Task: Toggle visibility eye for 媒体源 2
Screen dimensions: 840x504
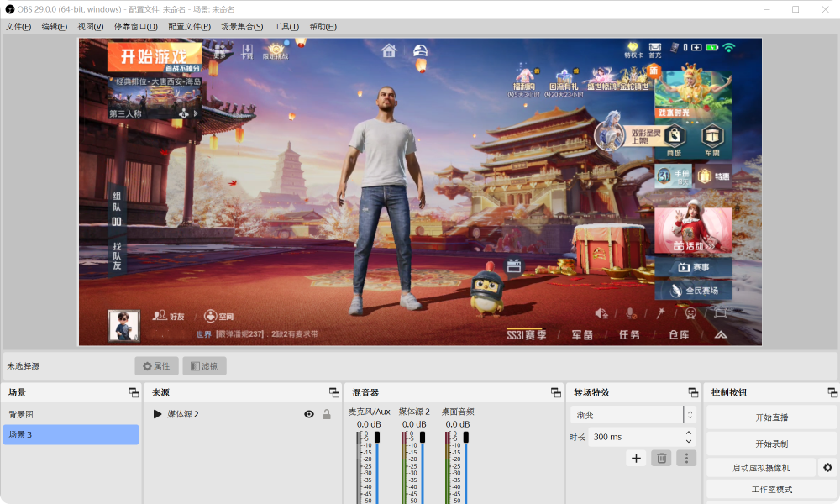Action: point(309,414)
